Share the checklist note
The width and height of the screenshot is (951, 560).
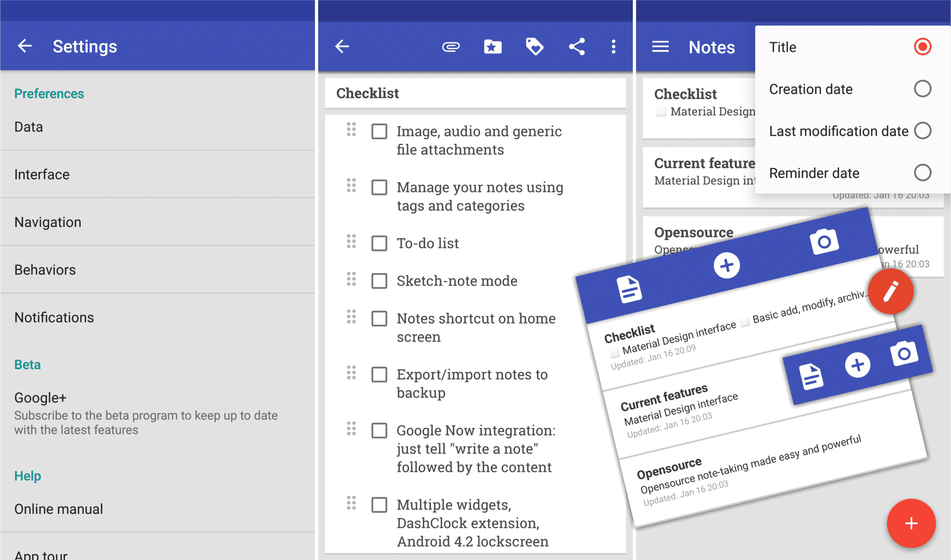576,46
